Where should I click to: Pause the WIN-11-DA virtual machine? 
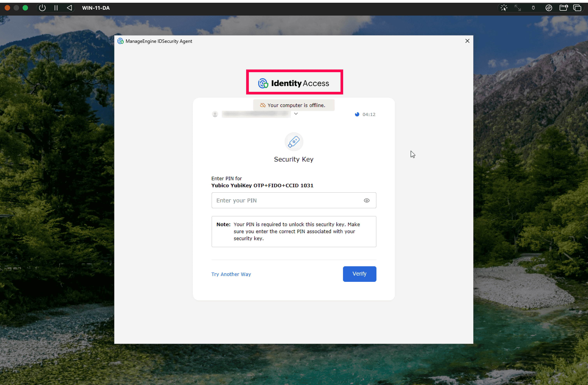tap(56, 8)
